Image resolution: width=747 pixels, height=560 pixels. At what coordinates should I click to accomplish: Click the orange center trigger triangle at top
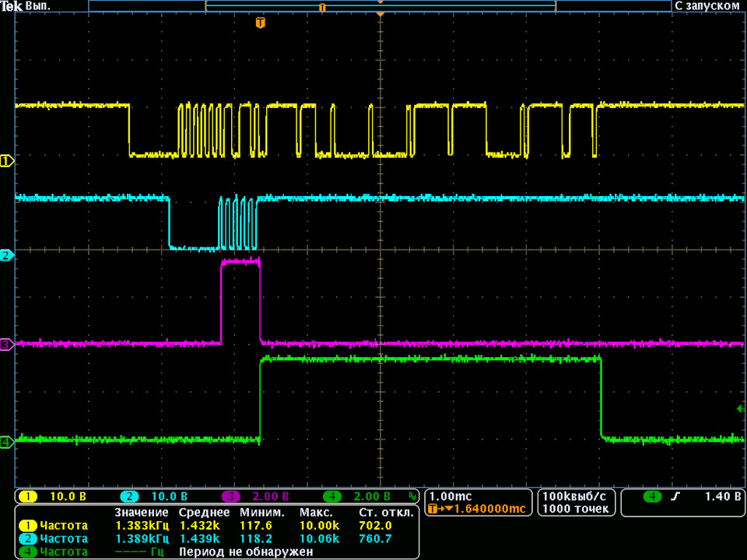[381, 16]
